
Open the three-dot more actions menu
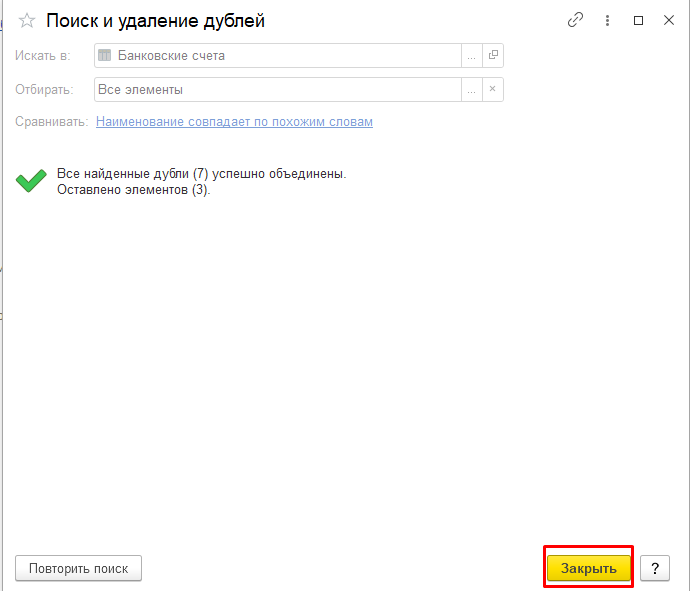pos(607,20)
